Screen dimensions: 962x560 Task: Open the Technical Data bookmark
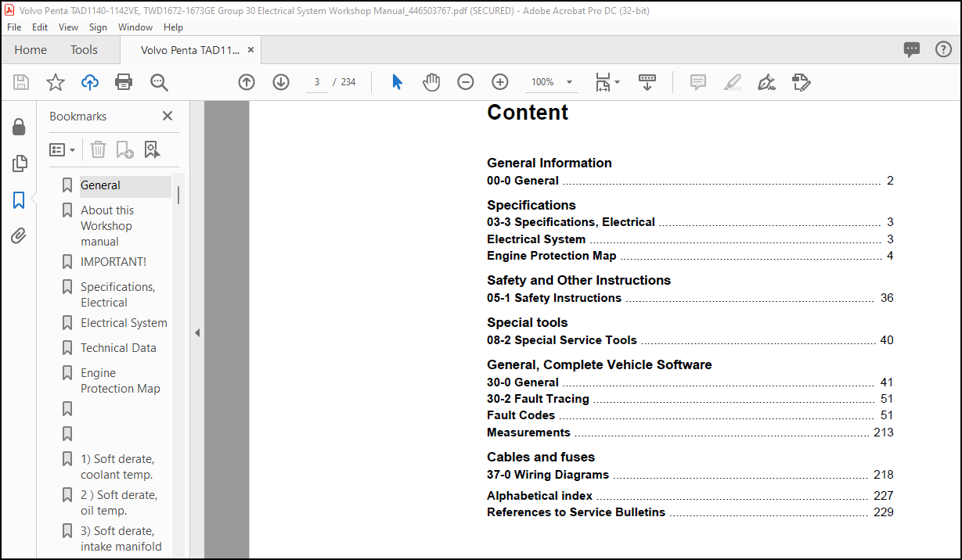pyautogui.click(x=118, y=348)
